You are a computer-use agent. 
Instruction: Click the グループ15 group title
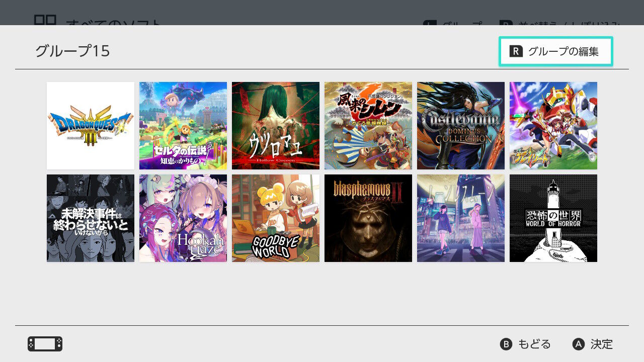click(72, 51)
